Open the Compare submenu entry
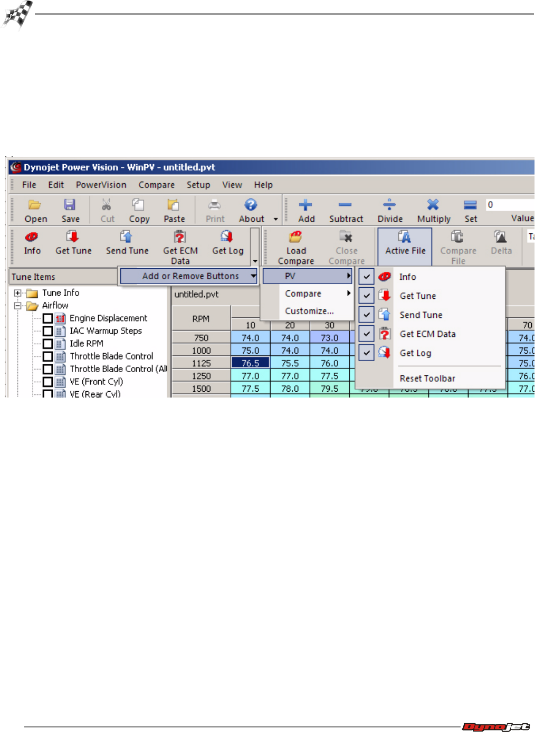This screenshot has width=535, height=756. tap(307, 294)
